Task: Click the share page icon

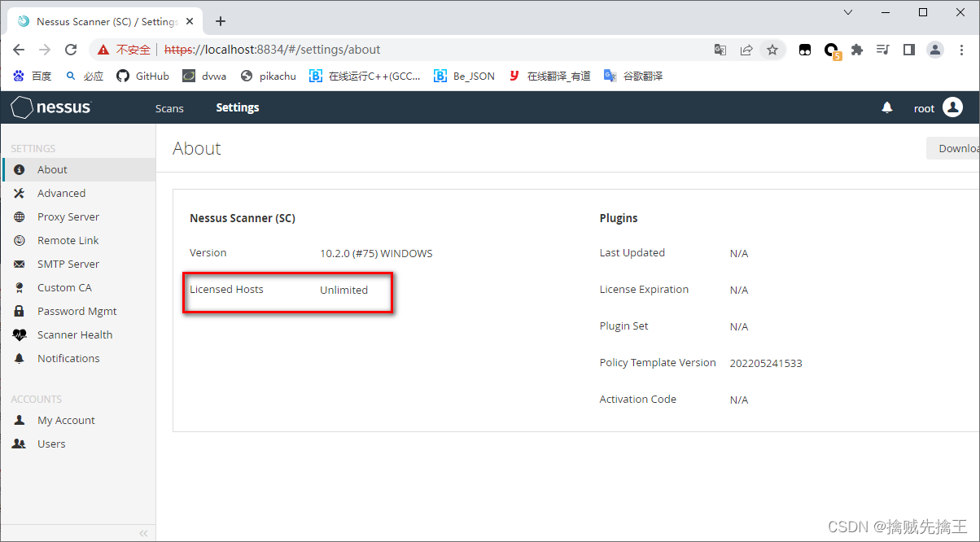Action: (746, 50)
